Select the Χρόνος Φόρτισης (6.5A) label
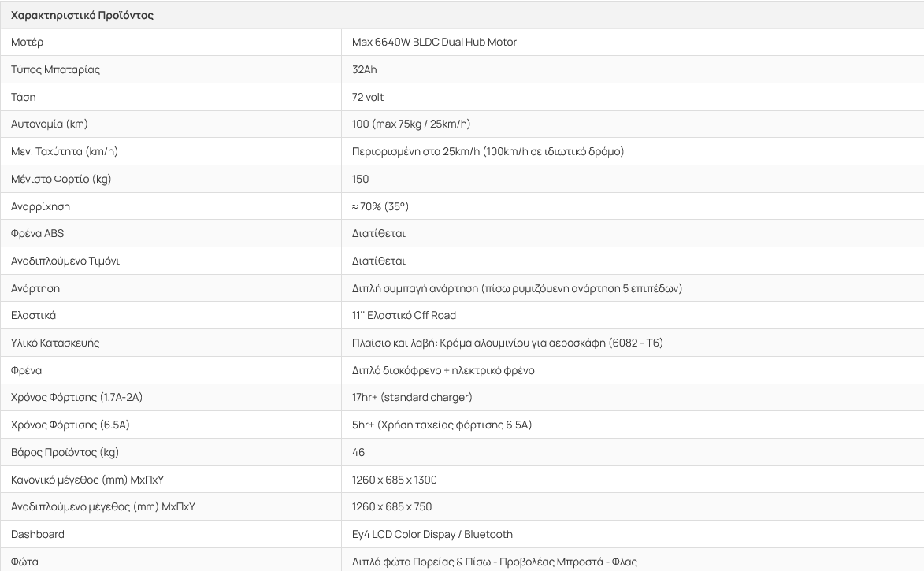Screen dimensions: 924x571 pos(70,425)
